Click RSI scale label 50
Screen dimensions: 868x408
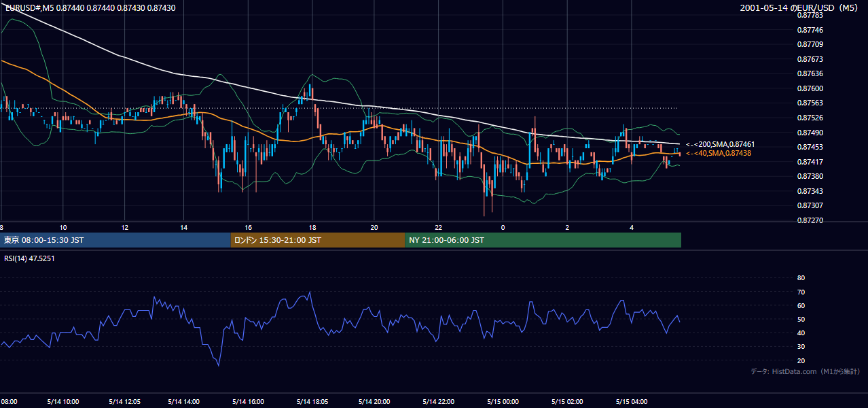pos(801,319)
